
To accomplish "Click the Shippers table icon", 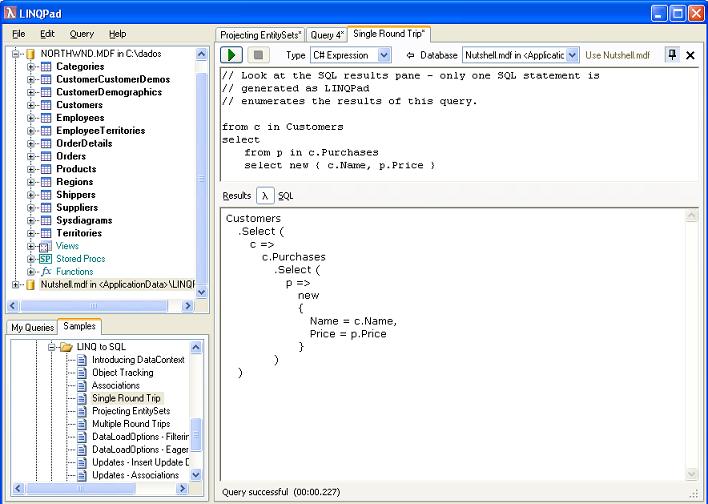I will (46, 195).
